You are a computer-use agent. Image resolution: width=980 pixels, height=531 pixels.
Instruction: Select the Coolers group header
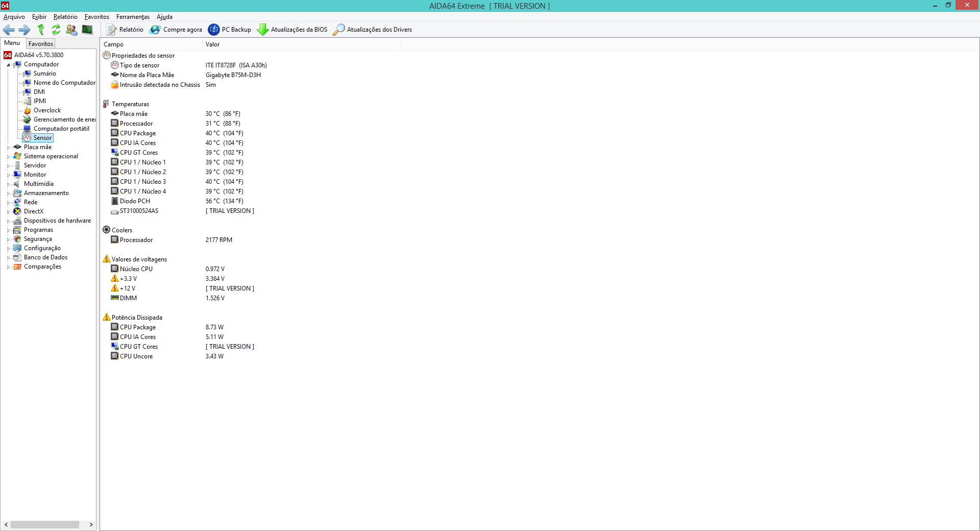coord(117,230)
